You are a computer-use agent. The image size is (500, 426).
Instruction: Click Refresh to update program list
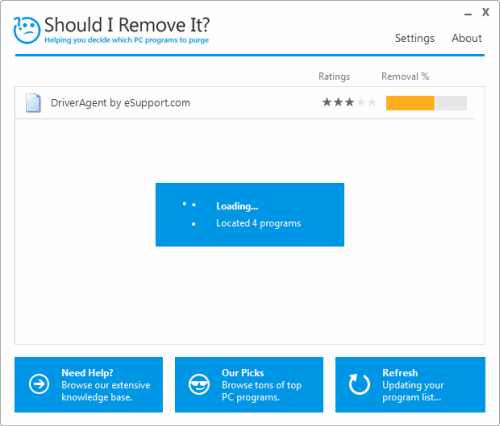410,385
